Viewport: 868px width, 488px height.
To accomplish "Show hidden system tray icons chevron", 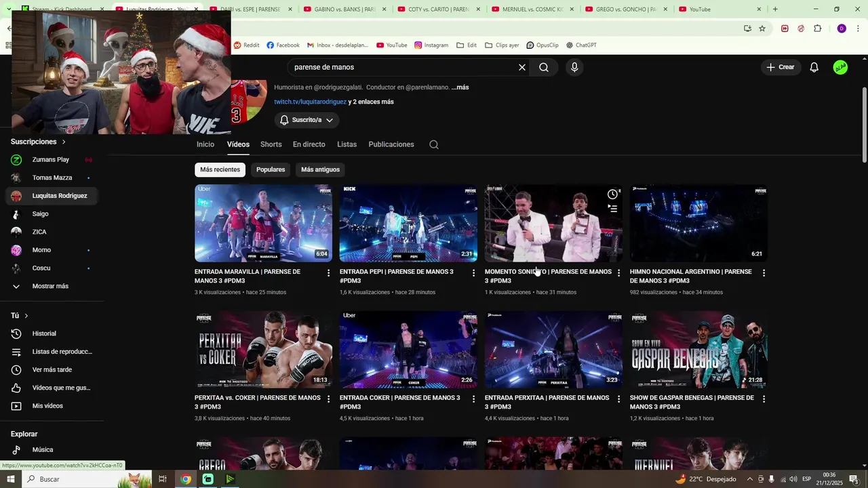I will [750, 479].
